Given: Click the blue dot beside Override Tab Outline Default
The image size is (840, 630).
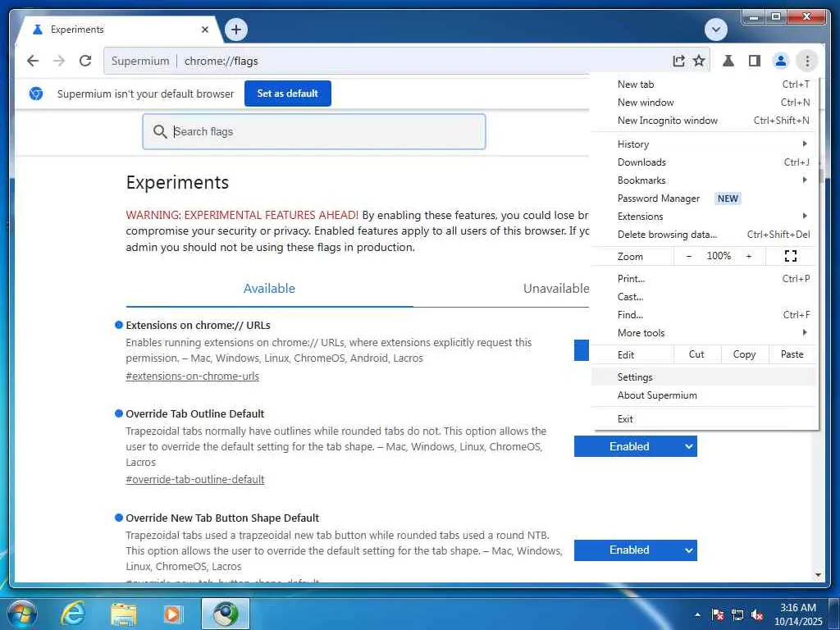Looking at the screenshot, I should 119,413.
